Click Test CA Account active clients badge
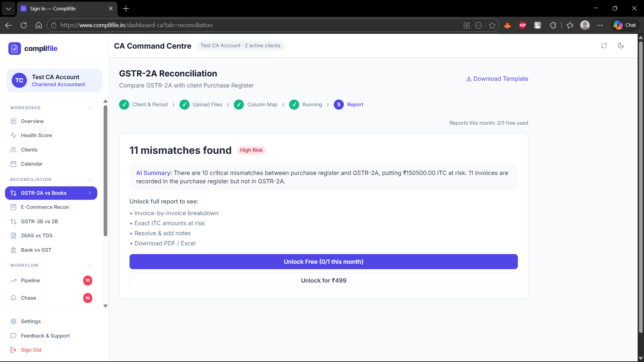This screenshot has height=362, width=644. click(240, 46)
